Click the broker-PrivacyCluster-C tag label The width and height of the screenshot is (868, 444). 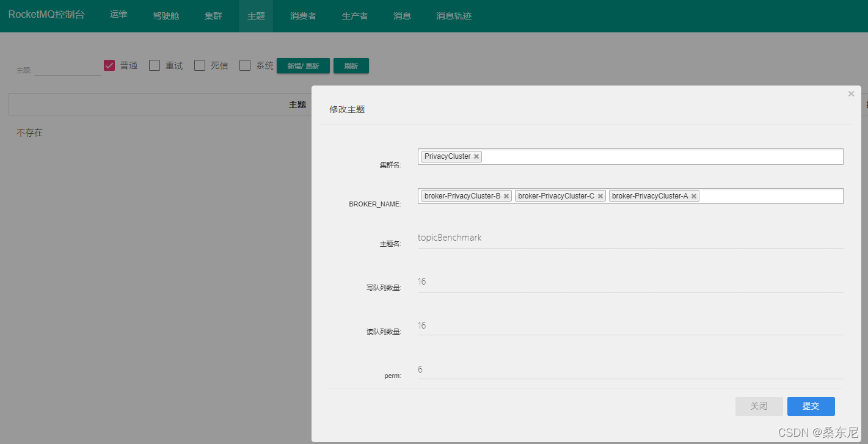tap(556, 196)
